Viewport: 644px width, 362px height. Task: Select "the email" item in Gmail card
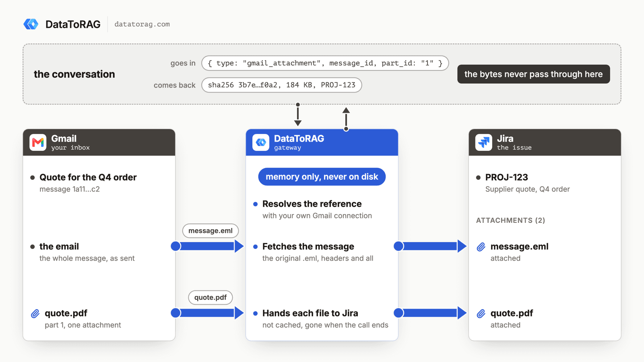click(x=59, y=247)
